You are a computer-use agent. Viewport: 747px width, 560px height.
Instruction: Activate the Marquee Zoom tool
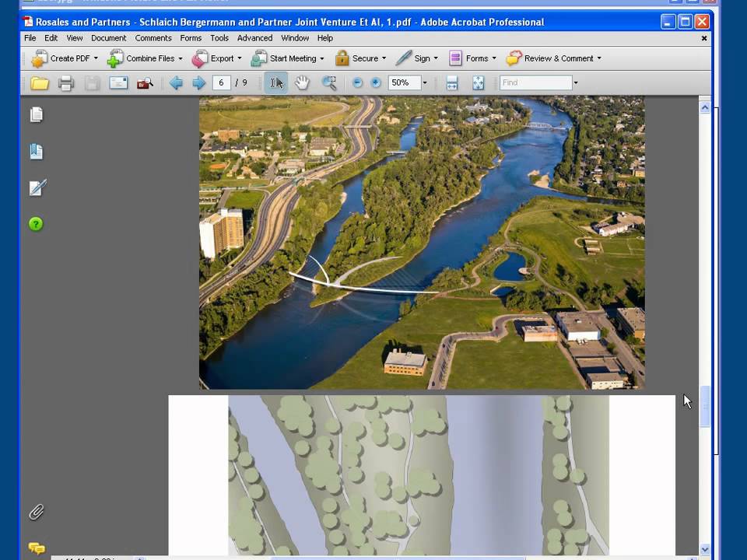pyautogui.click(x=328, y=83)
